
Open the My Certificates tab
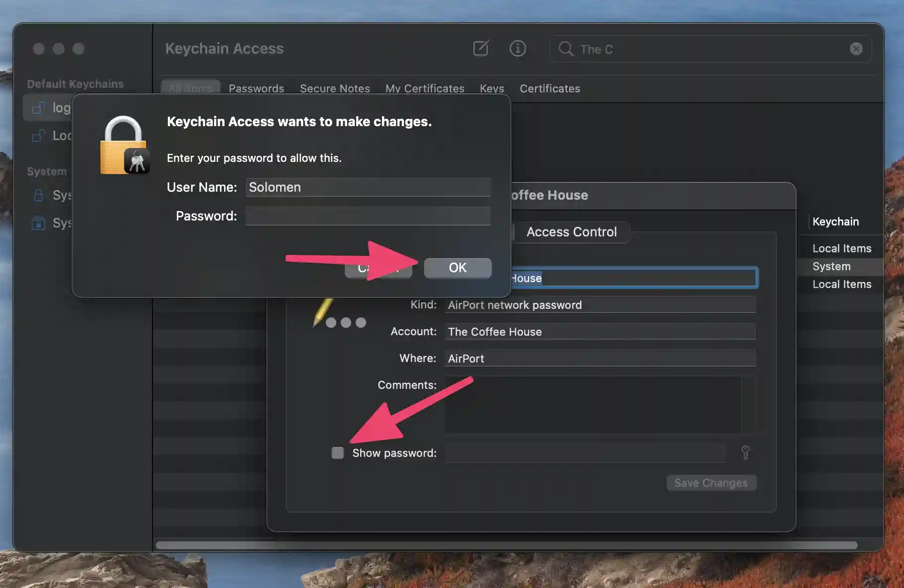pyautogui.click(x=425, y=88)
